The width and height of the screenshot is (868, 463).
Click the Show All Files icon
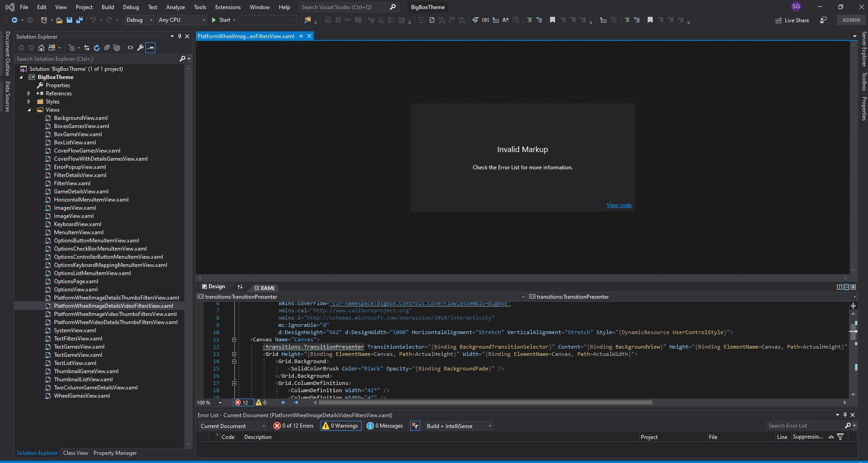(x=117, y=48)
